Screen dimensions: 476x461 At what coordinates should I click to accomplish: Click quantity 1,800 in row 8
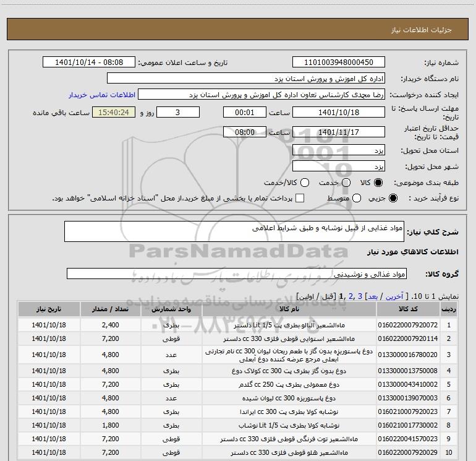[x=110, y=425]
